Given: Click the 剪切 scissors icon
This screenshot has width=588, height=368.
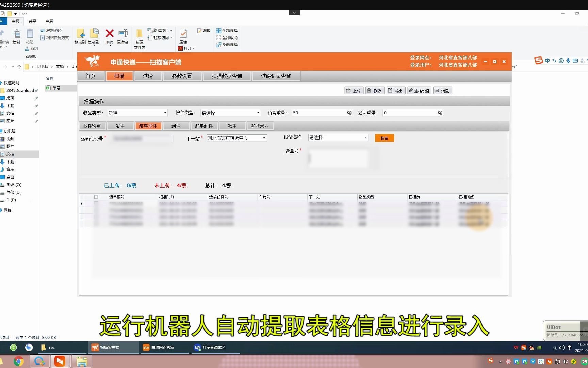Looking at the screenshot, I should click(31, 49).
